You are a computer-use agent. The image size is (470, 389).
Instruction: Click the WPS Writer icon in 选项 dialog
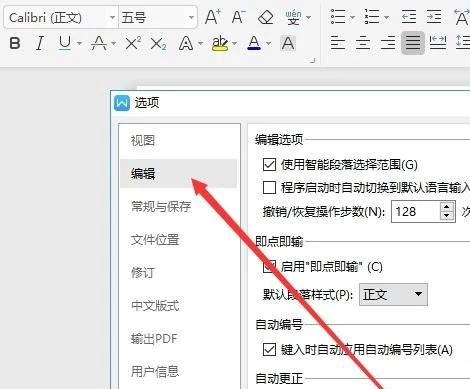coord(122,103)
